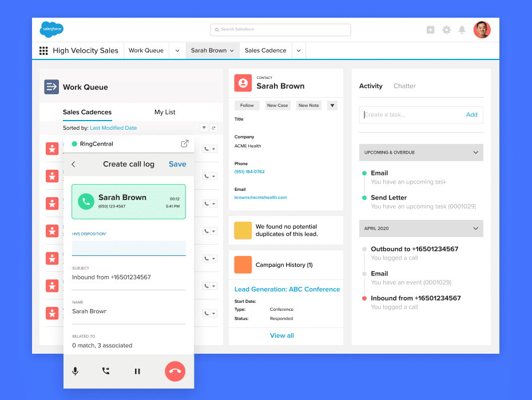532x400 pixels.
Task: Open the Lead Generation: ABC Conference campaign
Action: (287, 289)
